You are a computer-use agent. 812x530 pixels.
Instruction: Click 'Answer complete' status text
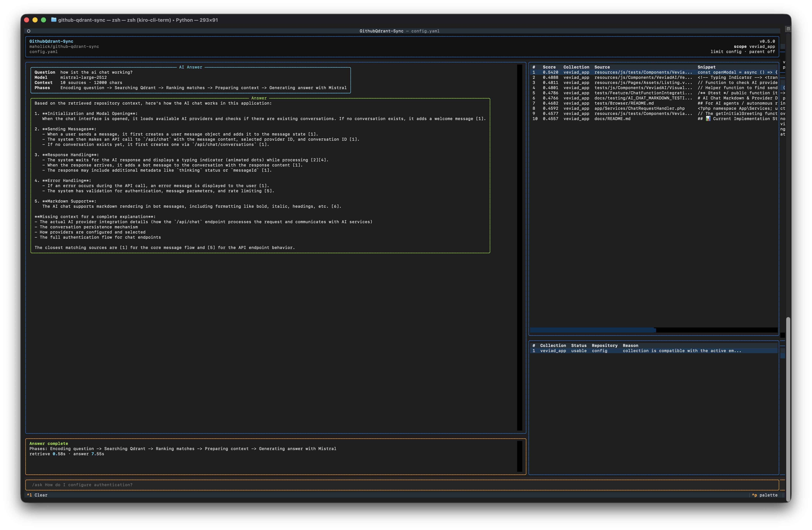click(48, 443)
